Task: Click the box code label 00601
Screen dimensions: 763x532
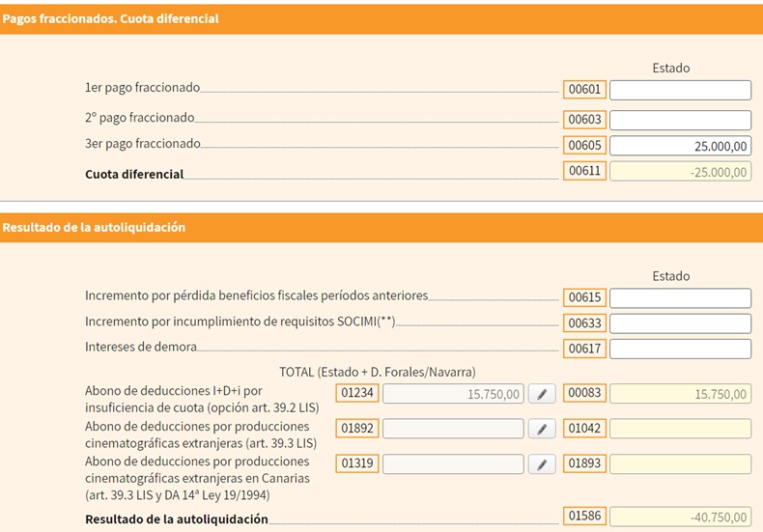Action: (x=584, y=90)
